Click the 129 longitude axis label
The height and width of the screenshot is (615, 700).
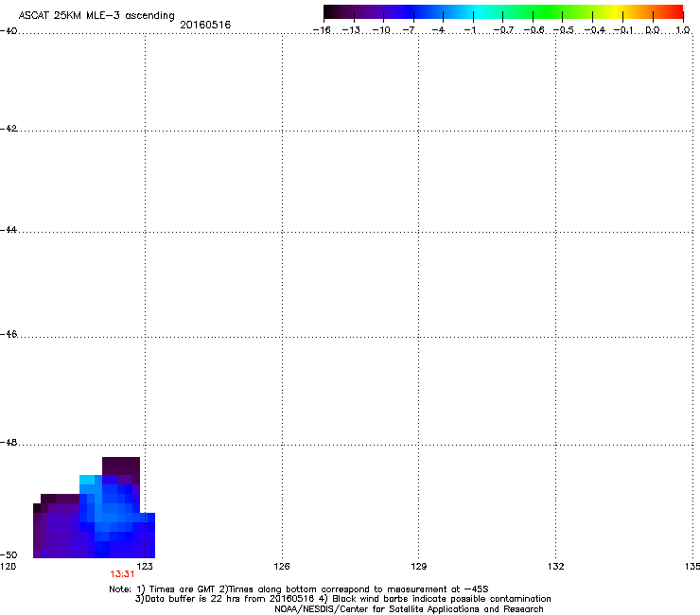tap(419, 567)
